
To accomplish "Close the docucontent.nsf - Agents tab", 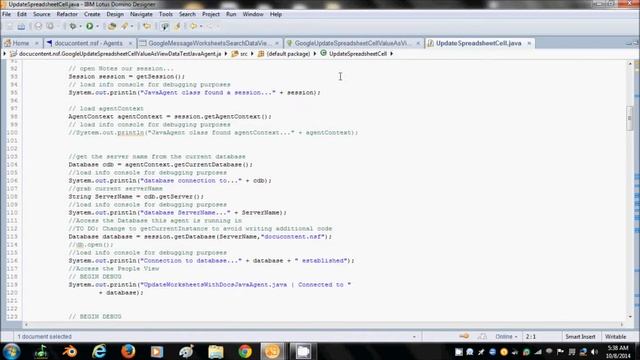I will pyautogui.click(x=130, y=43).
